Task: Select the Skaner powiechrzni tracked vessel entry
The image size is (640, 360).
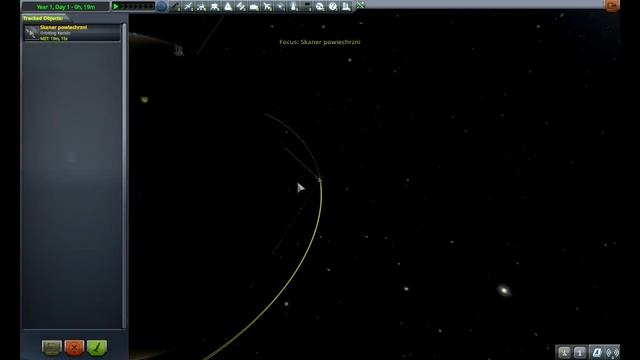Action: point(72,33)
